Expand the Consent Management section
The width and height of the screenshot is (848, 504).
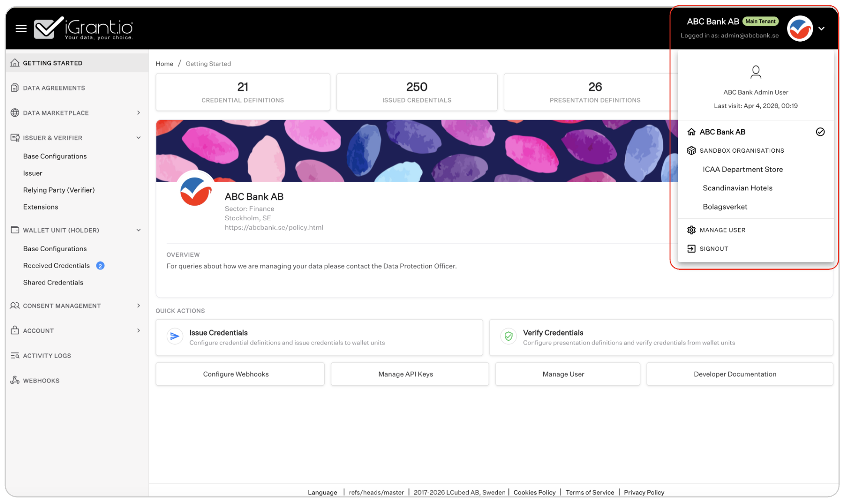[139, 305]
